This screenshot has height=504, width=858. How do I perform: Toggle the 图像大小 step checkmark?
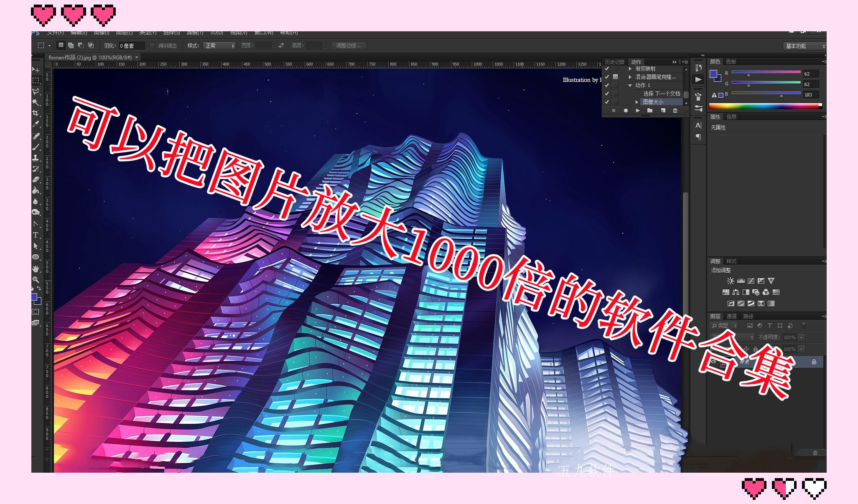point(607,102)
